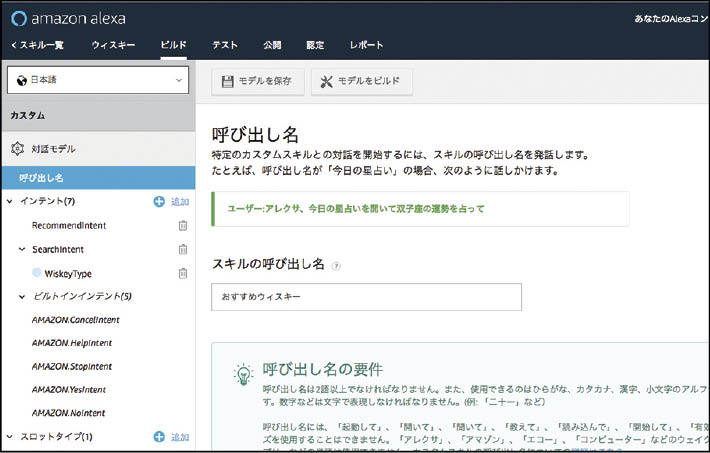
Task: Switch to the ビルド tab
Action: click(173, 45)
